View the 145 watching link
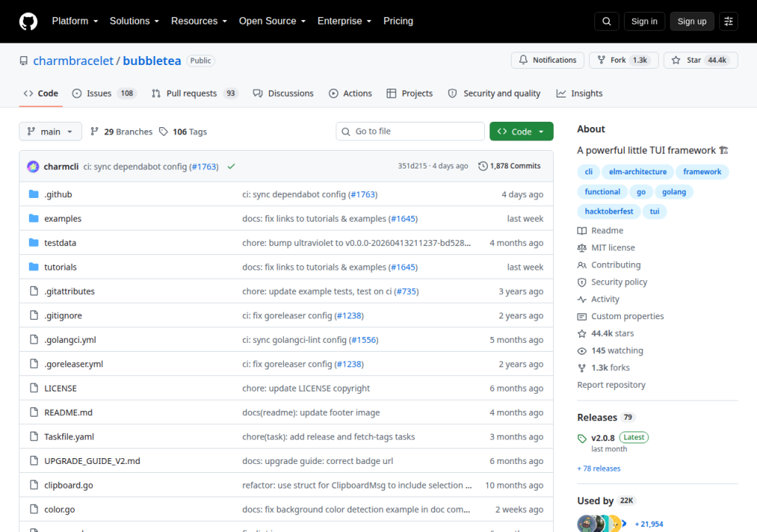 610,350
